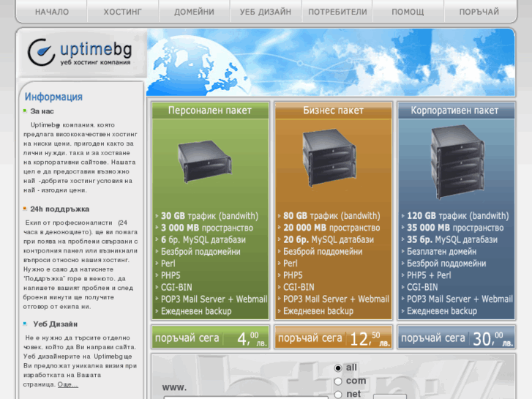Click the Персонален пакет header
Viewport: 532px width, 399px height.
coord(210,111)
